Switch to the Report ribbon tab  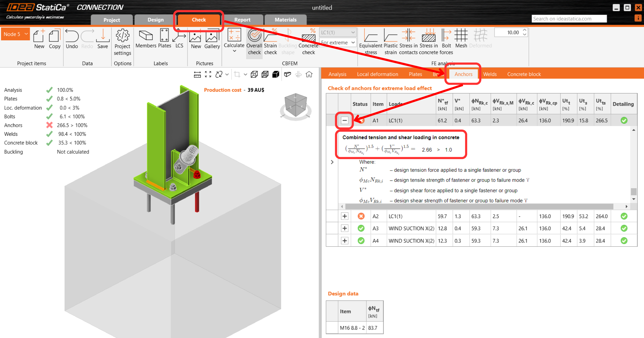[x=242, y=20]
